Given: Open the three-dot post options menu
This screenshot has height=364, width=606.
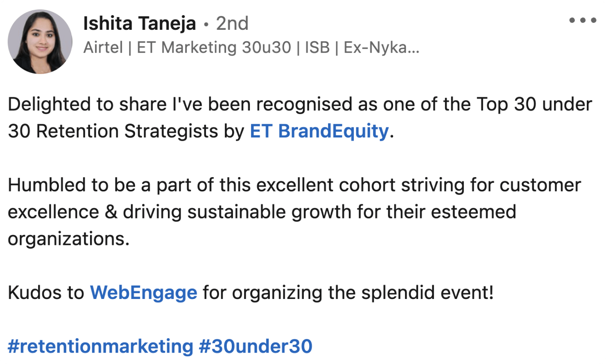Looking at the screenshot, I should 582,20.
